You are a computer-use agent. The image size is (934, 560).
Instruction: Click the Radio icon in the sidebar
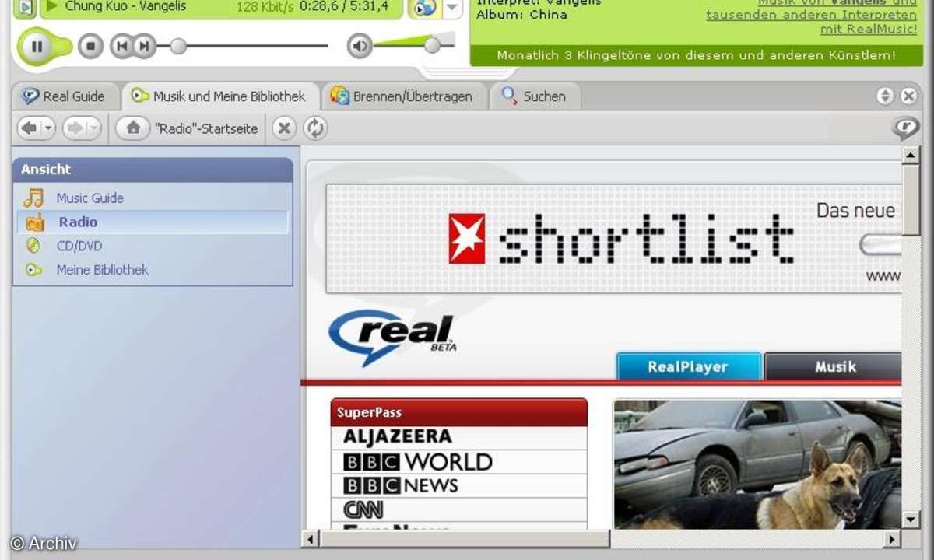[35, 222]
